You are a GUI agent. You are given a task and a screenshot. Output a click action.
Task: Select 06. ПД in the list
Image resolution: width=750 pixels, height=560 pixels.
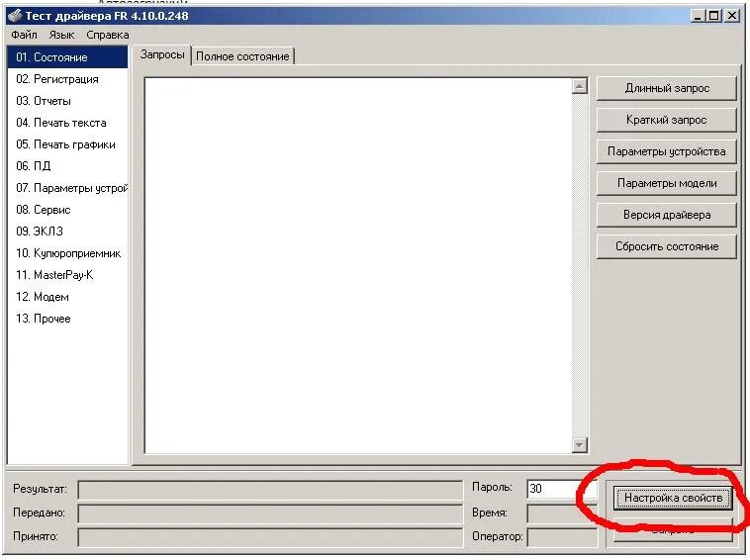pos(68,166)
